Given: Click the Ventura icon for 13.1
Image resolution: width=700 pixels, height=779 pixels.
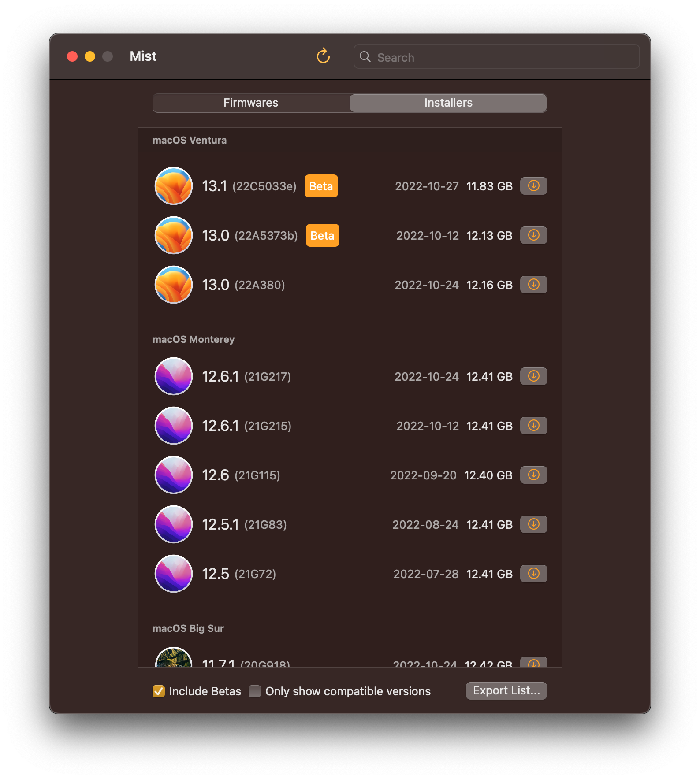Looking at the screenshot, I should [x=174, y=186].
